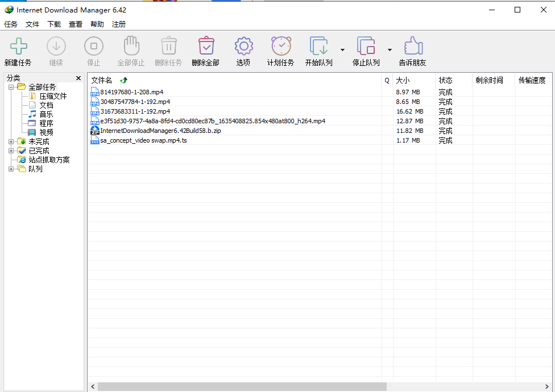
Task: Expand the 未完成 tree node
Action: tap(11, 141)
